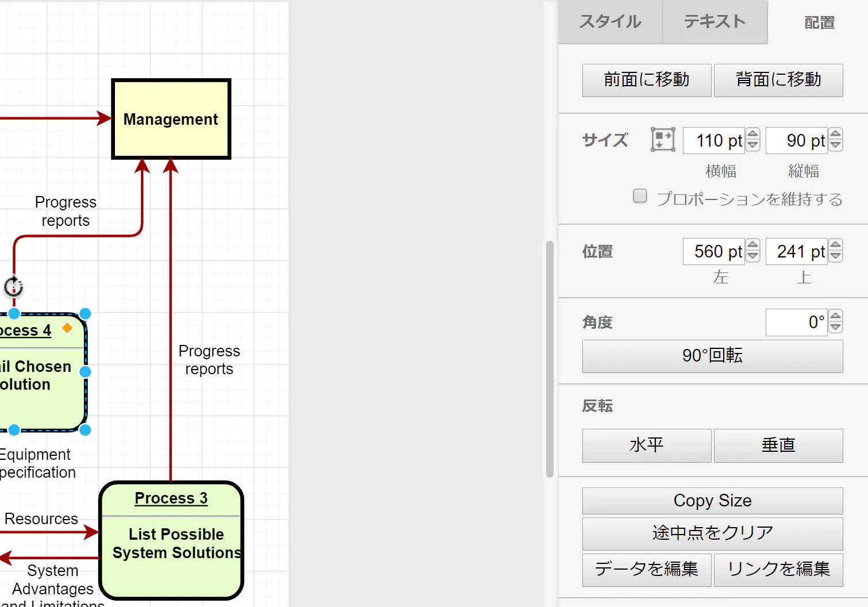Flip the shape using 垂直
This screenshot has width=868, height=607.
pos(778,445)
